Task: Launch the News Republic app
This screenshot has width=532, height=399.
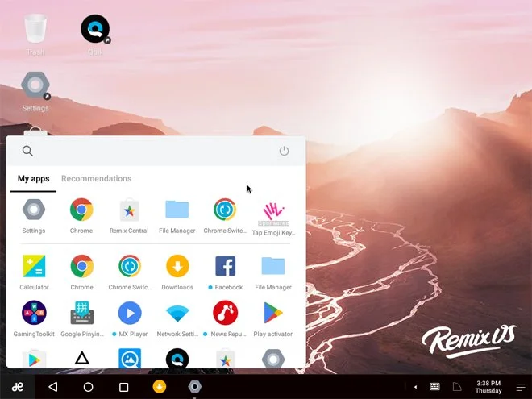Action: click(x=225, y=319)
